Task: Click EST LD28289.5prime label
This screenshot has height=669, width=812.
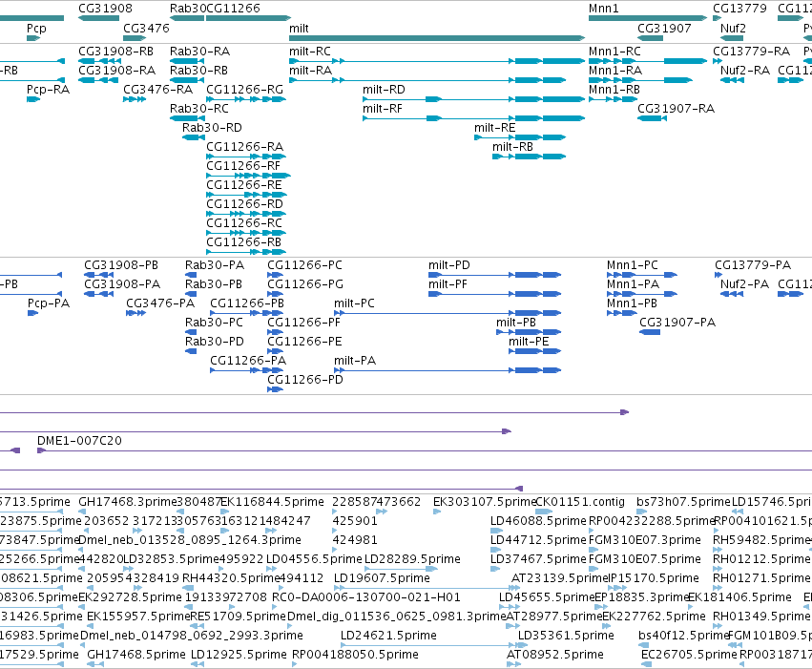Action: (412, 559)
